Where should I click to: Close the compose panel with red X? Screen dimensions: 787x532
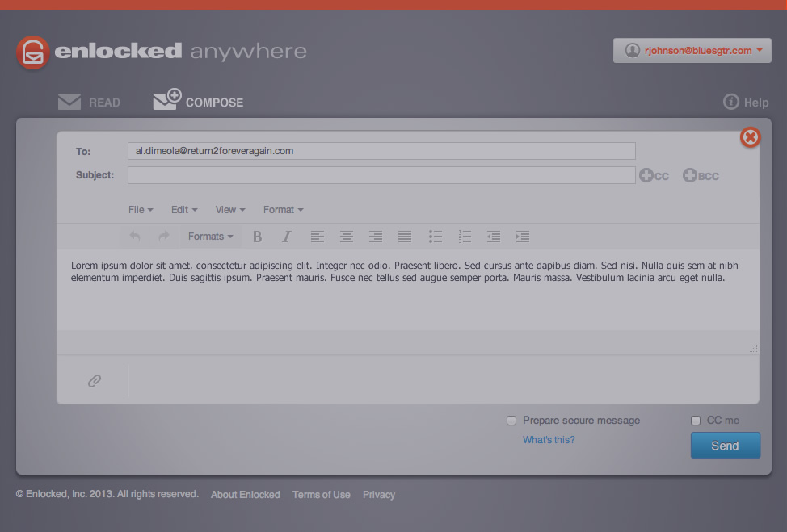pyautogui.click(x=751, y=137)
